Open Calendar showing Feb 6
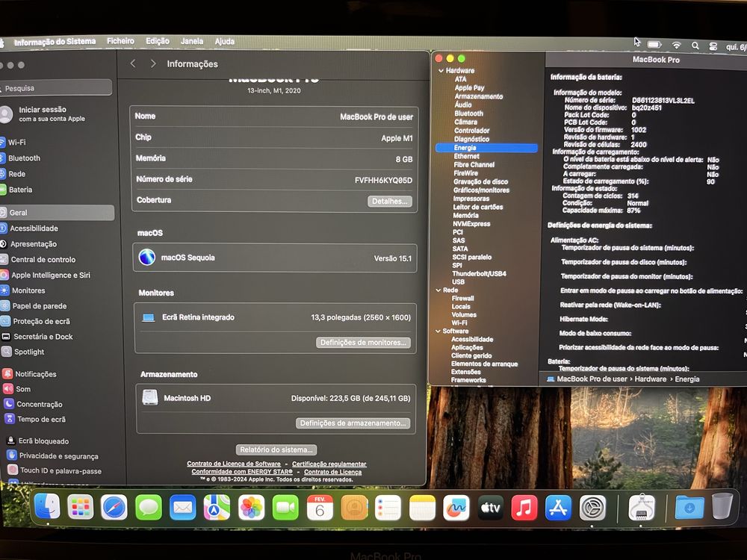Screen dimensions: 747x560 tap(320, 508)
